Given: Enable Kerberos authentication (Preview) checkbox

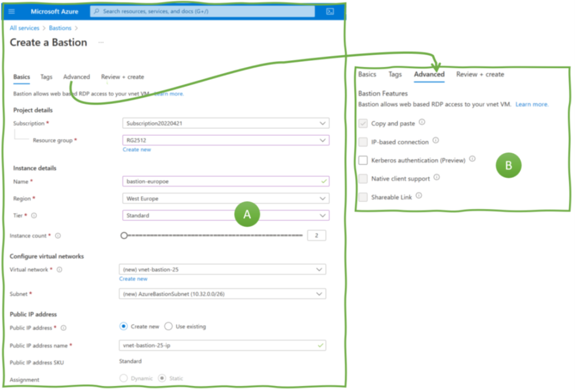Looking at the screenshot, I should 363,160.
